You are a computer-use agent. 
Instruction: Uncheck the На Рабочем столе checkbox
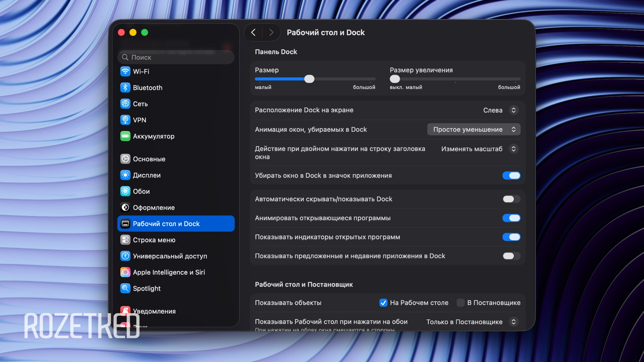click(383, 303)
